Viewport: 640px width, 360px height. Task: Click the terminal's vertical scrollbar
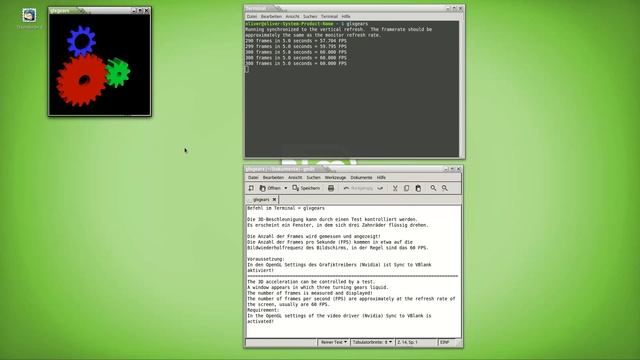coord(462,89)
